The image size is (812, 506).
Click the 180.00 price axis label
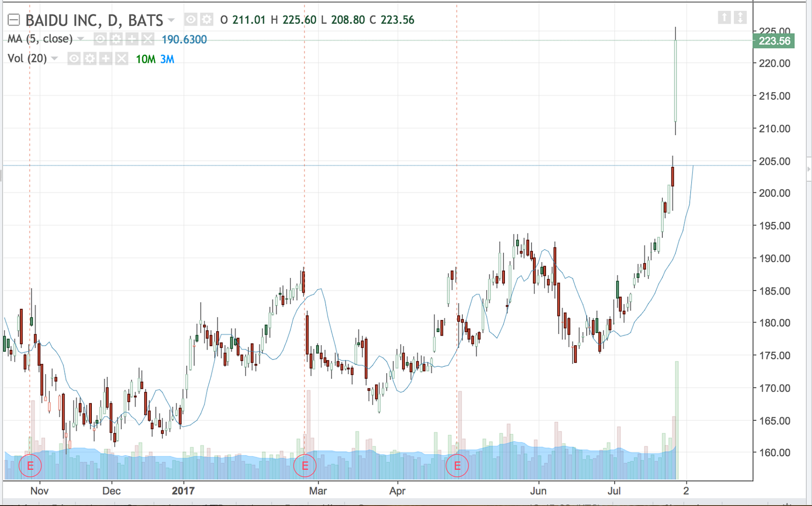774,323
